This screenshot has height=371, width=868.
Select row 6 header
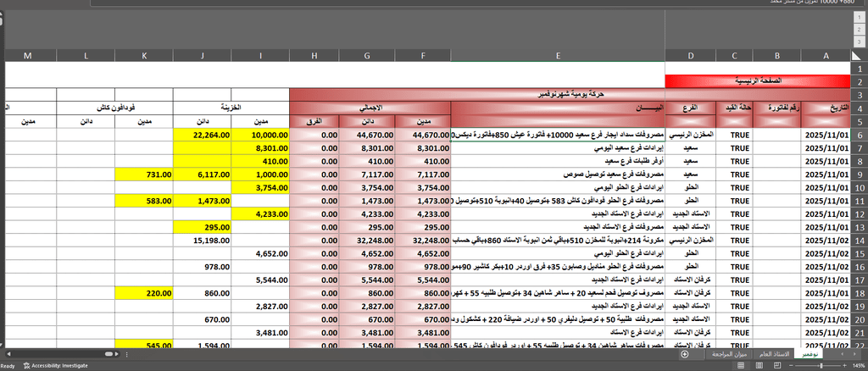click(x=858, y=134)
